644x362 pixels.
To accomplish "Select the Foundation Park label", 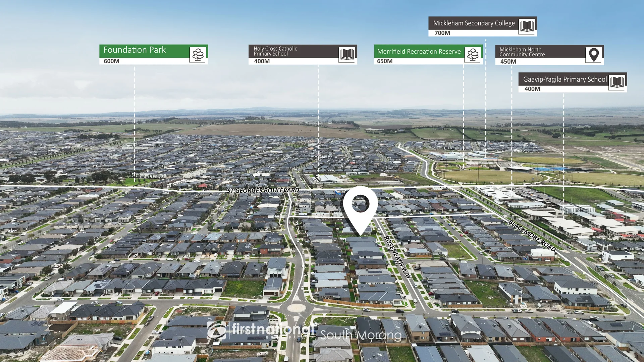I will pos(135,50).
